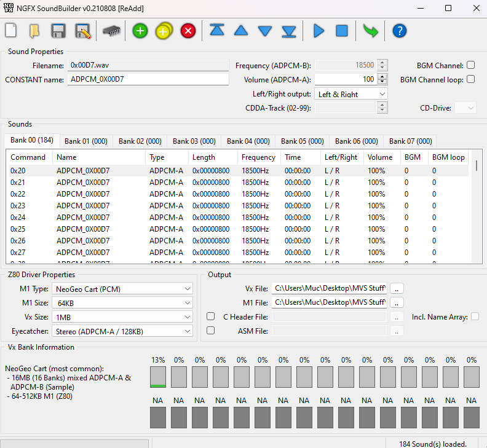
Task: Move selected sound up one position
Action: coord(241,31)
